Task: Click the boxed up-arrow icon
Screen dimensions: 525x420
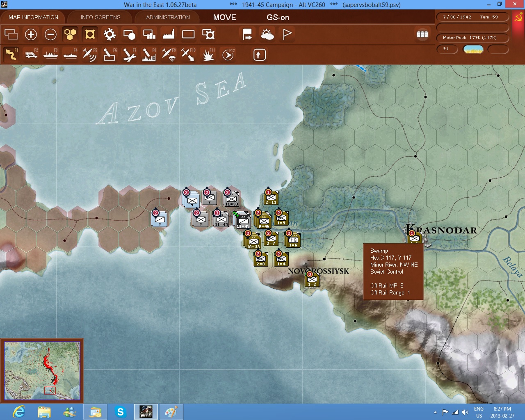Action: [259, 55]
